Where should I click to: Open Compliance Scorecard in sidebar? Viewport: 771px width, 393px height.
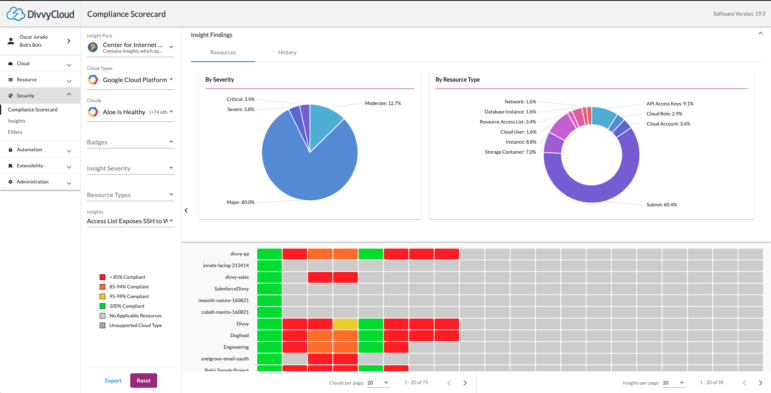pyautogui.click(x=33, y=110)
